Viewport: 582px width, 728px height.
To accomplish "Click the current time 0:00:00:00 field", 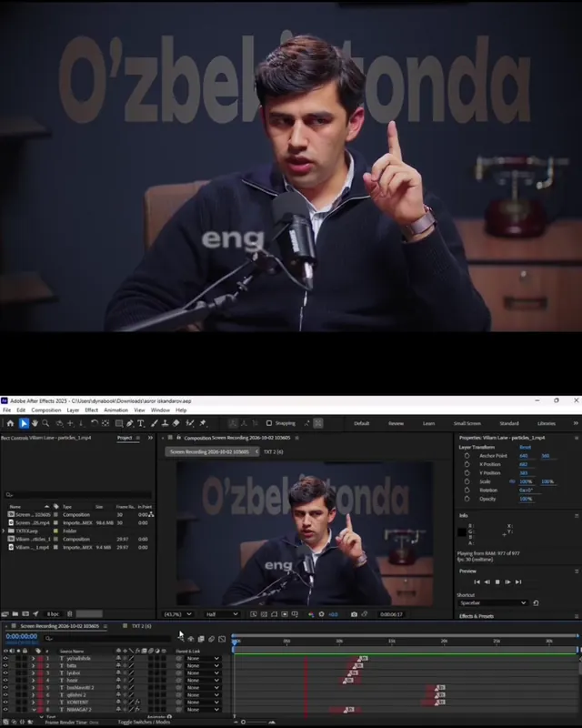I will coord(21,636).
